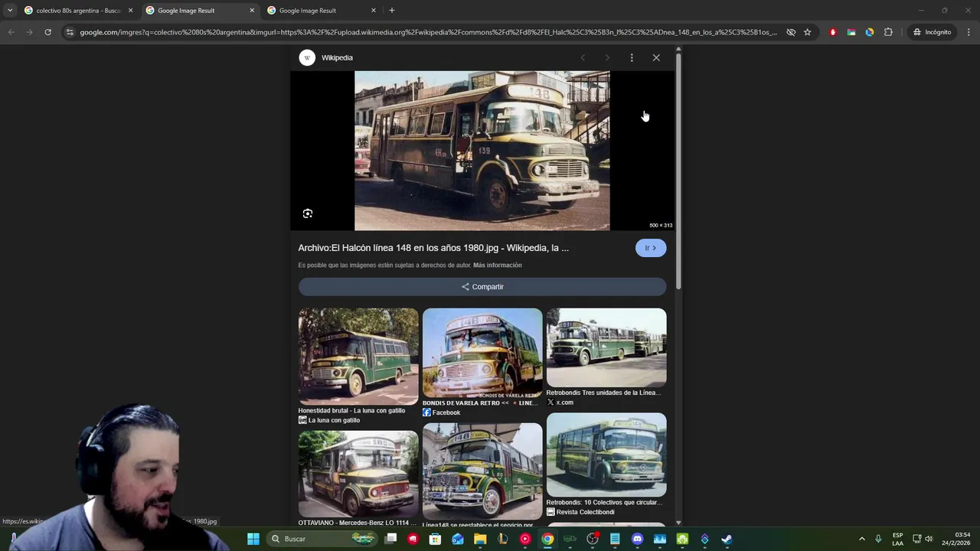The width and height of the screenshot is (980, 551).
Task: Open the volume tray icon
Action: tap(929, 539)
